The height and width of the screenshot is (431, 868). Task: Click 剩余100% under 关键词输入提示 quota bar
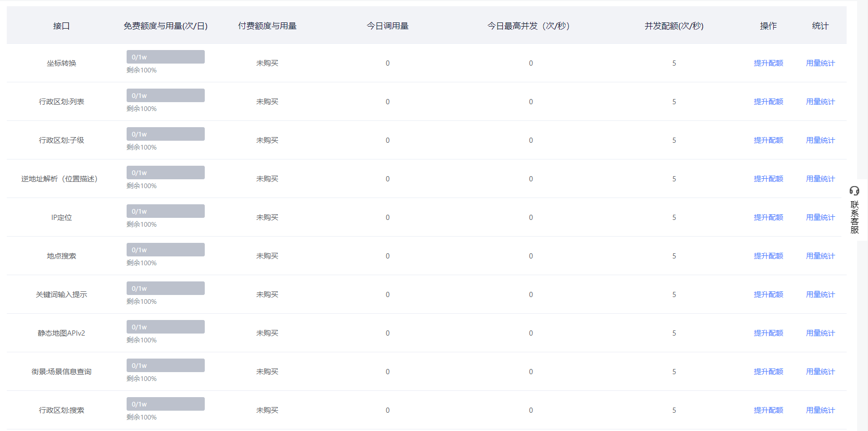pyautogui.click(x=142, y=302)
